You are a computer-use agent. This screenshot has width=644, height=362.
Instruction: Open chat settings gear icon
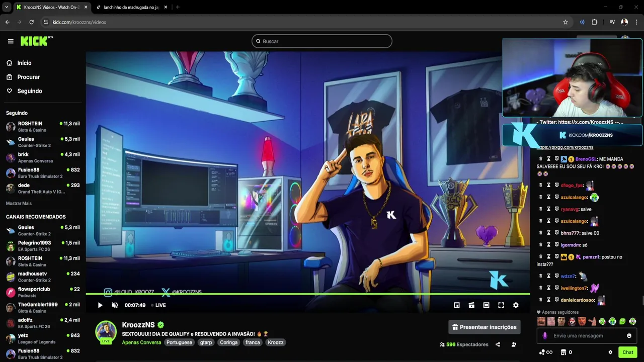pyautogui.click(x=610, y=352)
